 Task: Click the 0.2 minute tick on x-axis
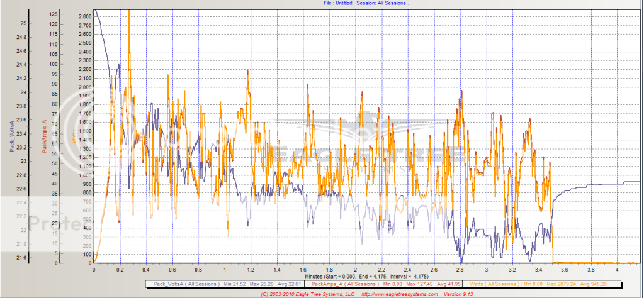(x=120, y=269)
